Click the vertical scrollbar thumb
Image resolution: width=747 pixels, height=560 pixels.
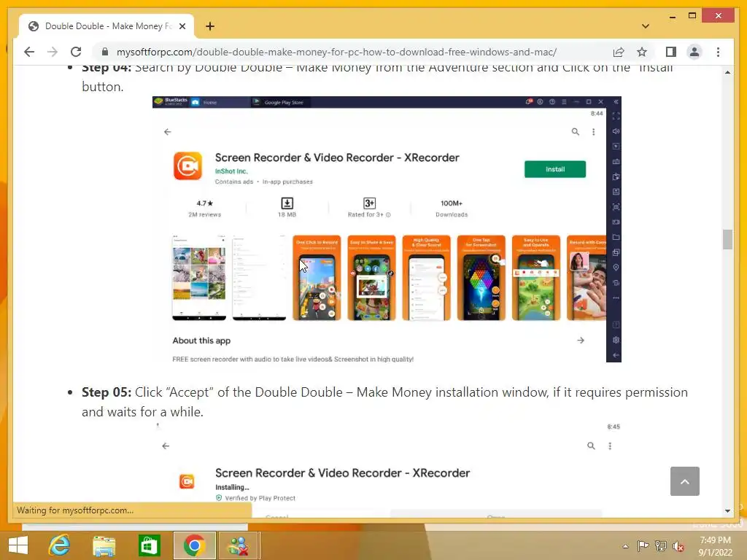pyautogui.click(x=727, y=239)
